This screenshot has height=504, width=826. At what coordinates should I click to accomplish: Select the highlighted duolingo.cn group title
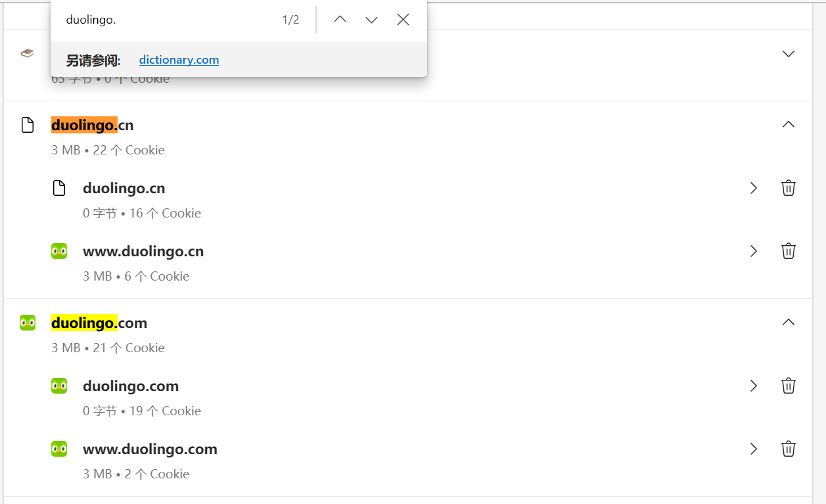point(93,125)
